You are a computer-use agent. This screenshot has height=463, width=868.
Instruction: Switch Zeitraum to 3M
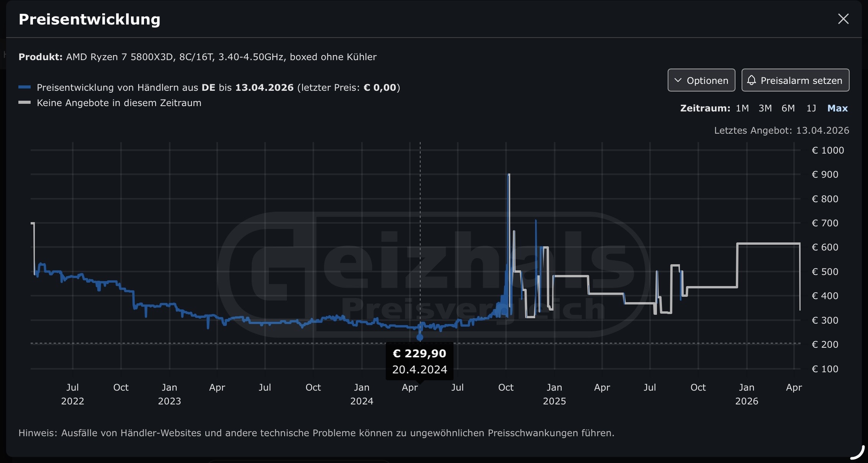[765, 108]
